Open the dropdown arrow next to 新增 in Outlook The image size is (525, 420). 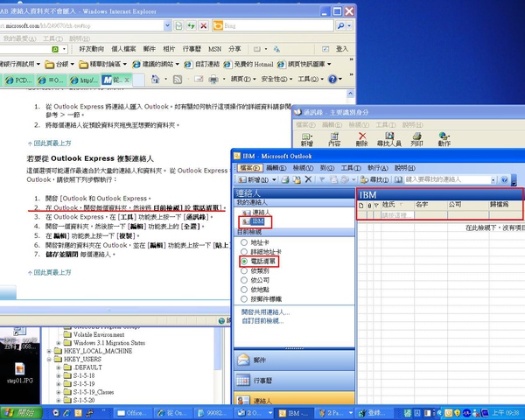click(274, 180)
